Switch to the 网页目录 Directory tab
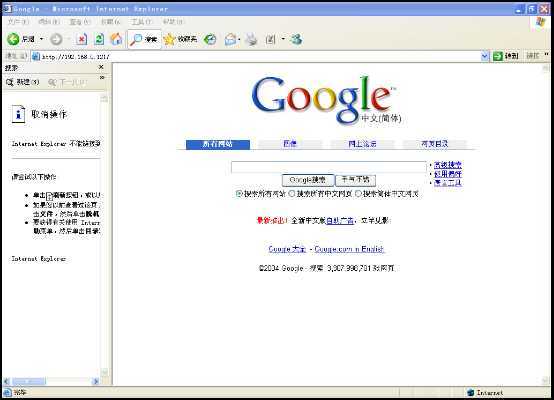This screenshot has width=554, height=400. click(x=435, y=143)
